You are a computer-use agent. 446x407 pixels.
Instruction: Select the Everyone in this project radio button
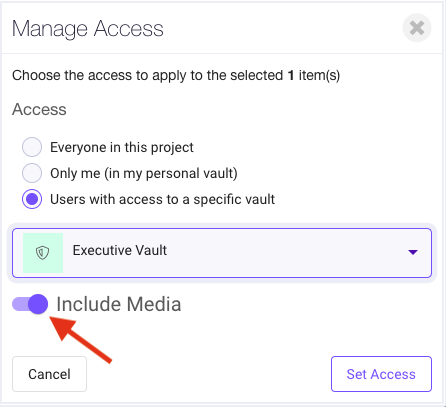click(x=32, y=147)
